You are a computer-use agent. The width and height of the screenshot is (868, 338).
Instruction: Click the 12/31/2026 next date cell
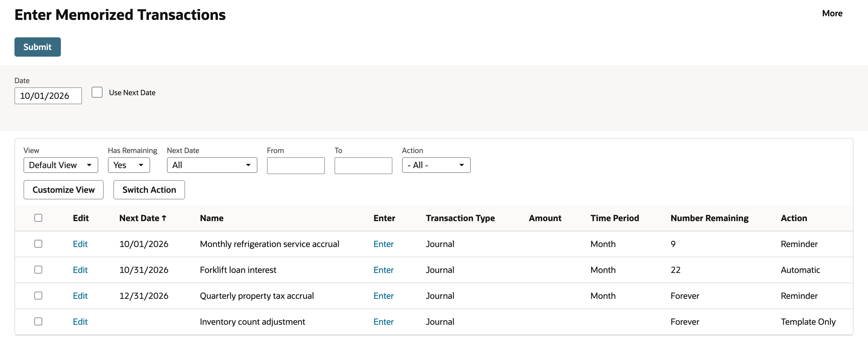(144, 296)
